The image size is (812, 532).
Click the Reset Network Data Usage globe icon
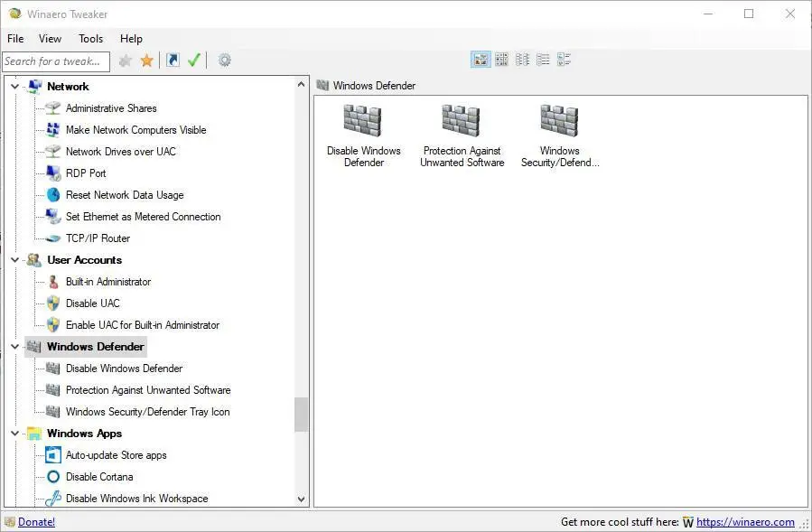[52, 195]
